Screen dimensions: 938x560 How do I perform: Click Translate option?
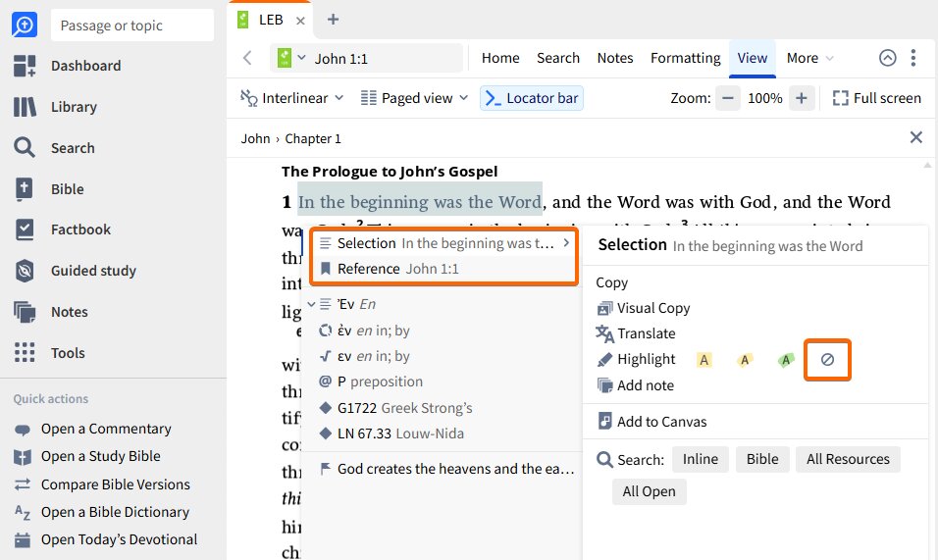coord(636,333)
